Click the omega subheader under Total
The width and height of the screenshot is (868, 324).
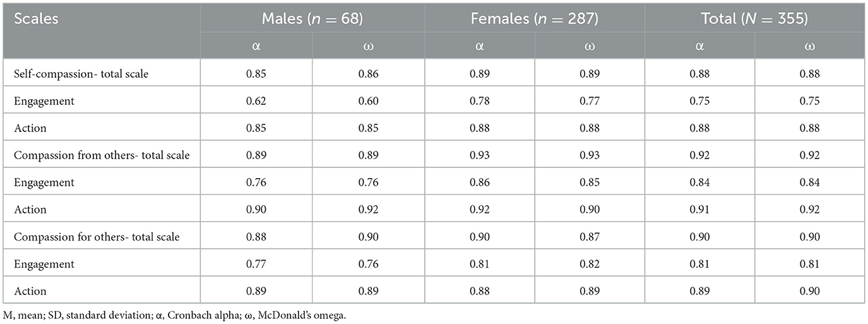point(811,47)
